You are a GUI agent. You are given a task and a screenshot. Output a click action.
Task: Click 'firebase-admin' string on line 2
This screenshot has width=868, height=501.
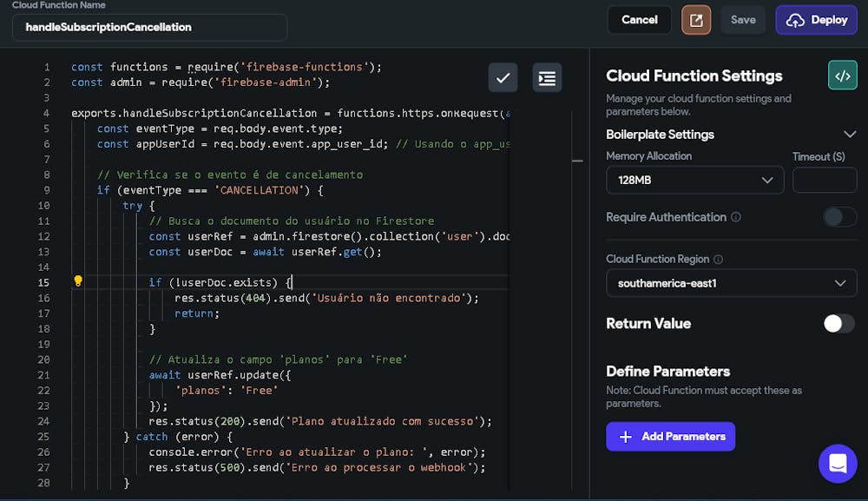tap(268, 82)
